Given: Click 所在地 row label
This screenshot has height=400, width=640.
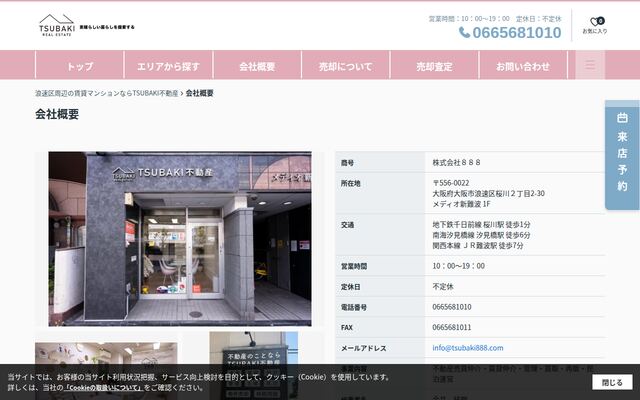Looking at the screenshot, I should click(x=351, y=183).
